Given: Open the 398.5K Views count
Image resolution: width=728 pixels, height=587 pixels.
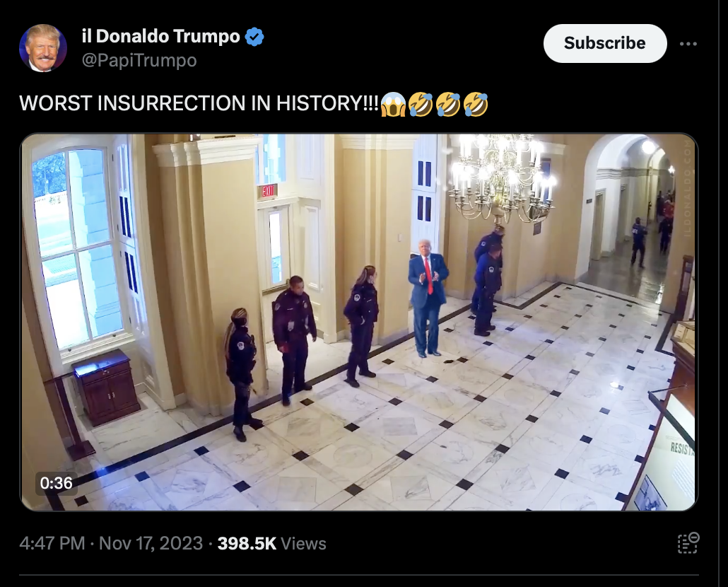Looking at the screenshot, I should [271, 543].
